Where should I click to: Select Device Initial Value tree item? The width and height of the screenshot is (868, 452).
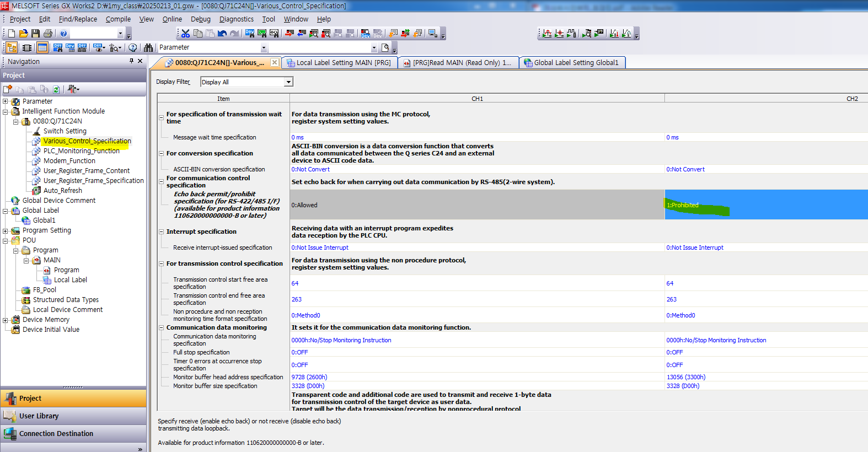(x=51, y=330)
